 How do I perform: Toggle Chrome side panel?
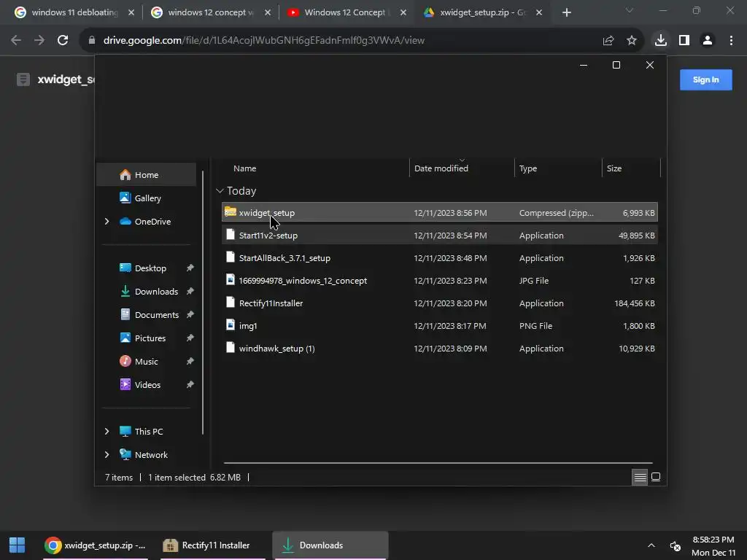point(684,41)
